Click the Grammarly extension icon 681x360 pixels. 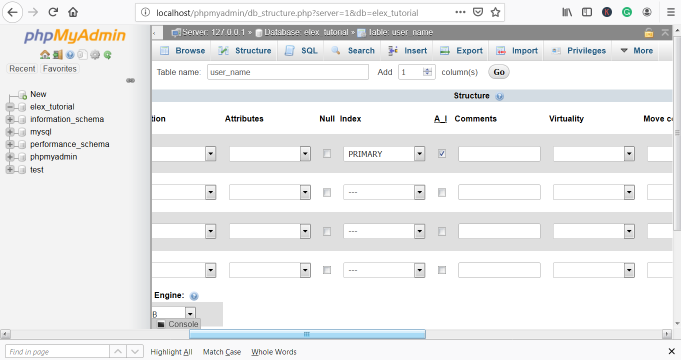pyautogui.click(x=627, y=12)
